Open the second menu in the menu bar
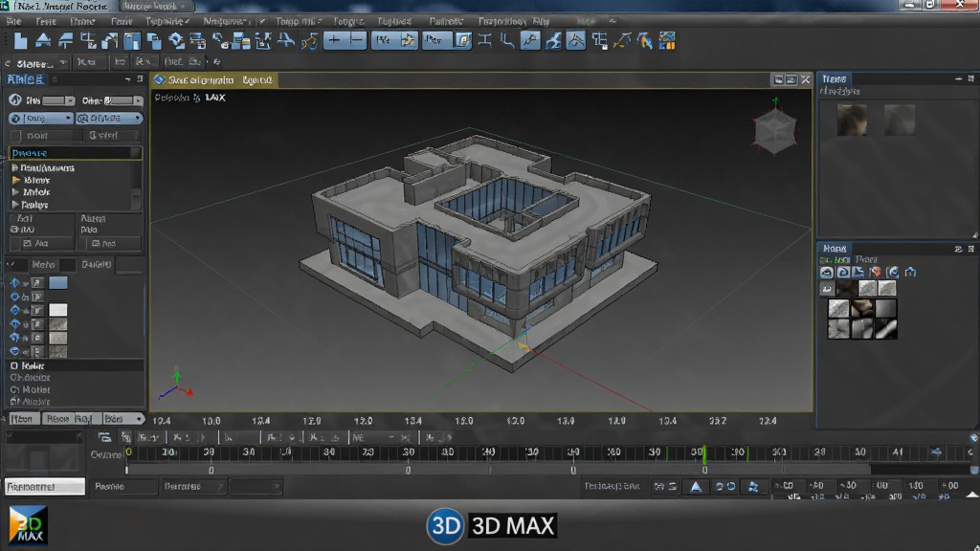980x551 pixels. click(x=46, y=21)
